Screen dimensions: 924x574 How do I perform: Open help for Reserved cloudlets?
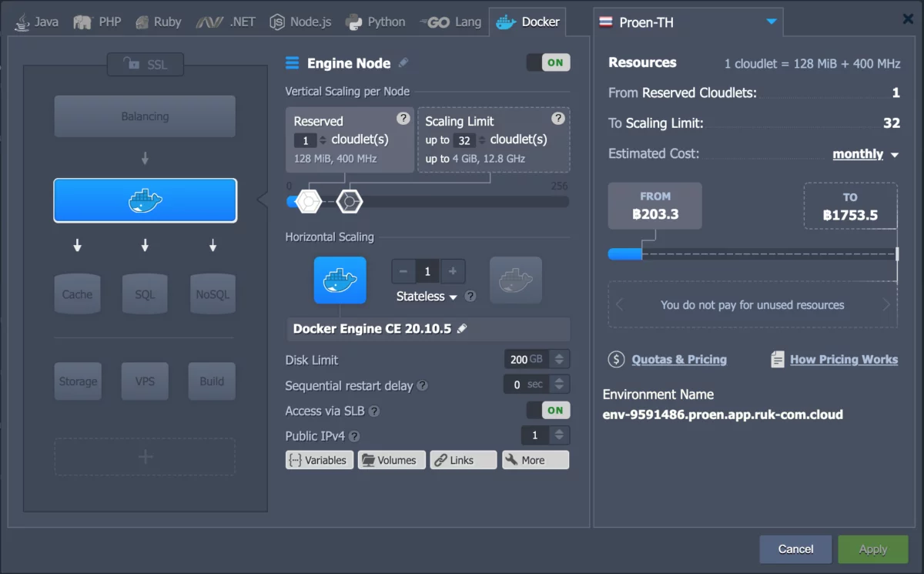pyautogui.click(x=403, y=118)
